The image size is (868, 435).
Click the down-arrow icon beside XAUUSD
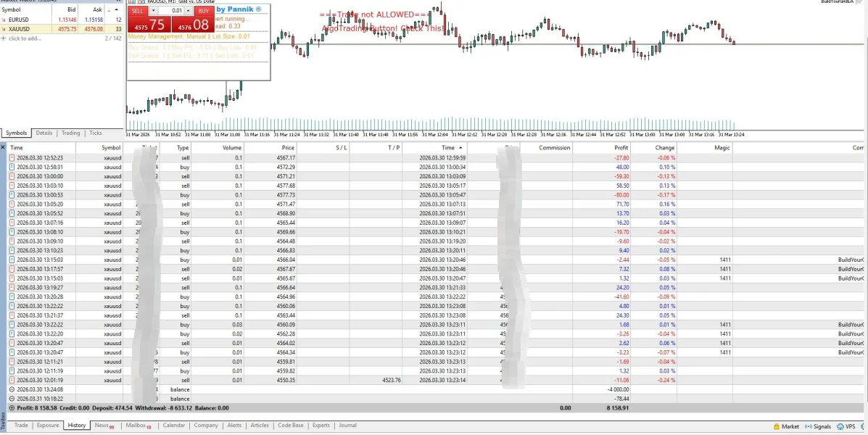[x=4, y=29]
